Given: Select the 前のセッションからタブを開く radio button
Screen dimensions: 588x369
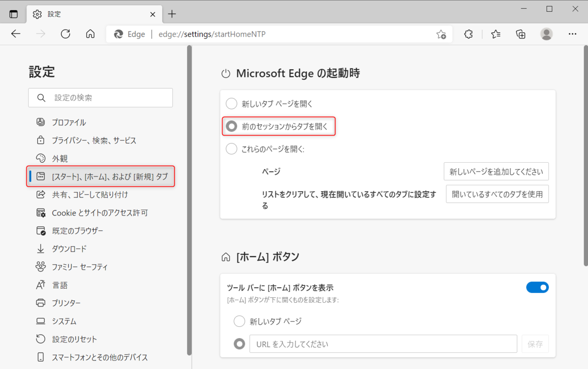Looking at the screenshot, I should pos(231,126).
